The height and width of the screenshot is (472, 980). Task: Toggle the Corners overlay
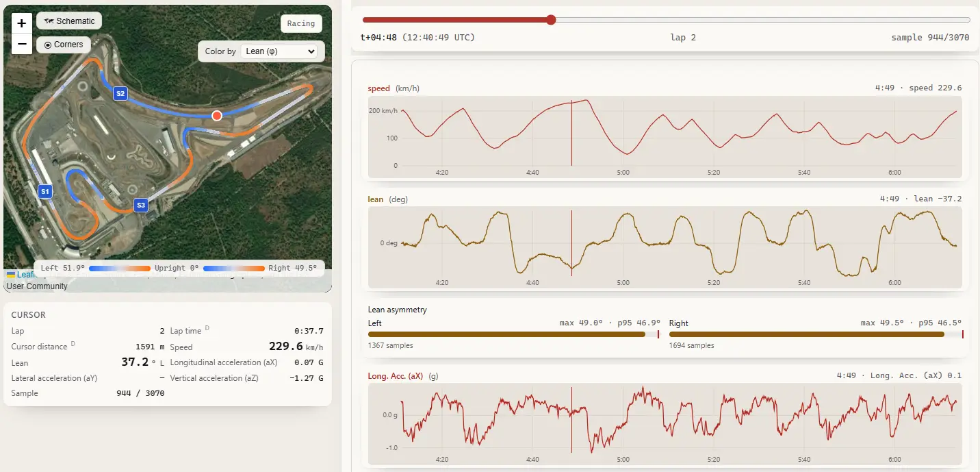tap(63, 45)
